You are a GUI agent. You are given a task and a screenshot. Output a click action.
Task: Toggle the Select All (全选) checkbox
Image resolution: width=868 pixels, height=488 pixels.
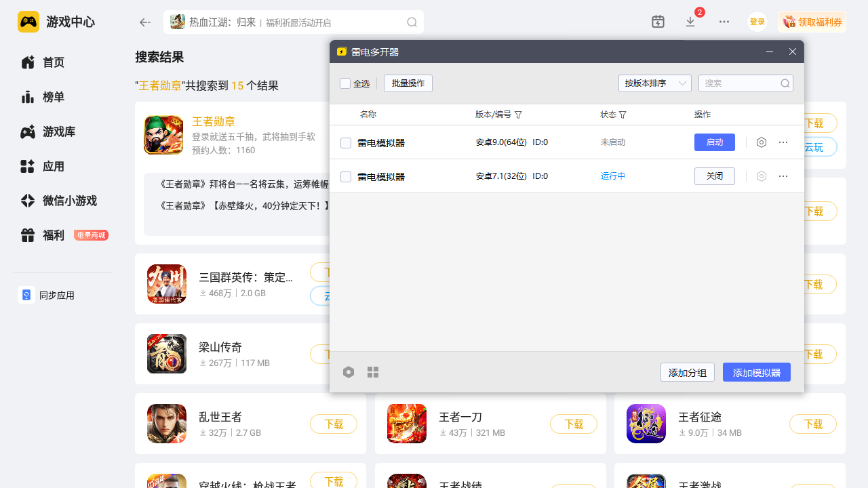[x=345, y=83]
